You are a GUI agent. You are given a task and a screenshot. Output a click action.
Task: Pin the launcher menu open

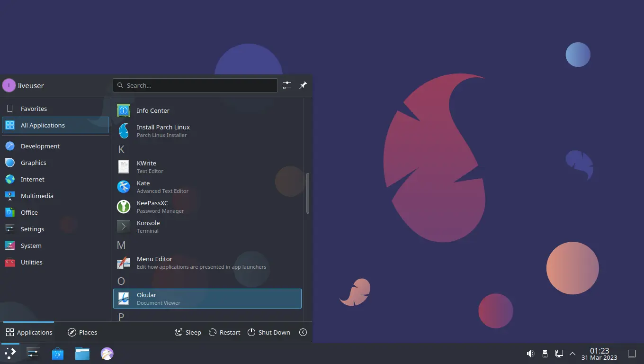click(303, 85)
